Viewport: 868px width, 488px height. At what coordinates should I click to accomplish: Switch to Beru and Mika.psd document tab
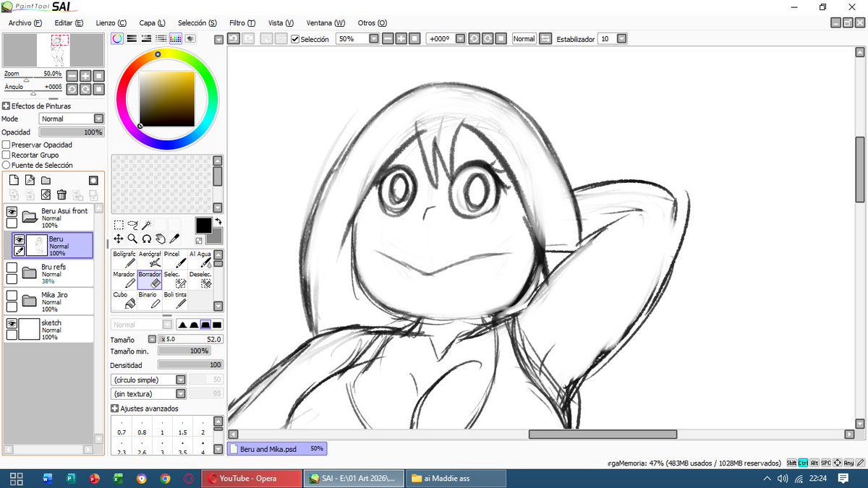click(277, 449)
